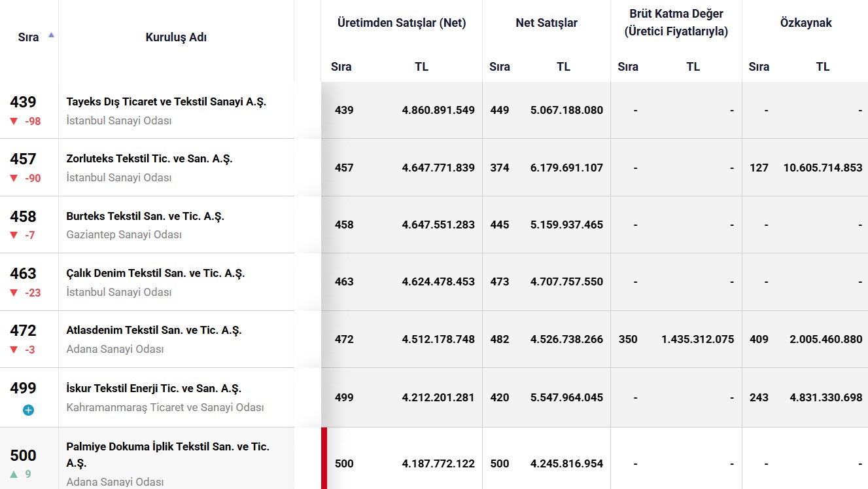Open the Atlasdenim Tekstil company link

coord(154,330)
